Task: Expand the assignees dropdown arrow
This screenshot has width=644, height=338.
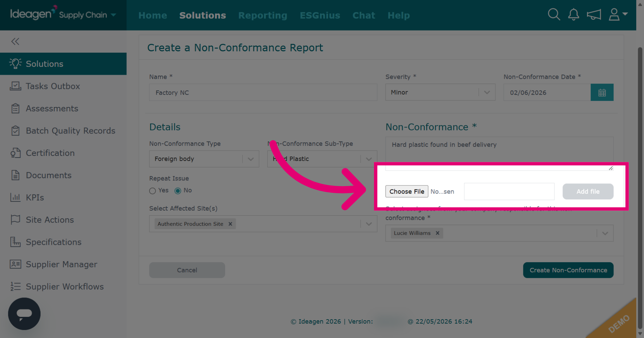Action: 605,233
